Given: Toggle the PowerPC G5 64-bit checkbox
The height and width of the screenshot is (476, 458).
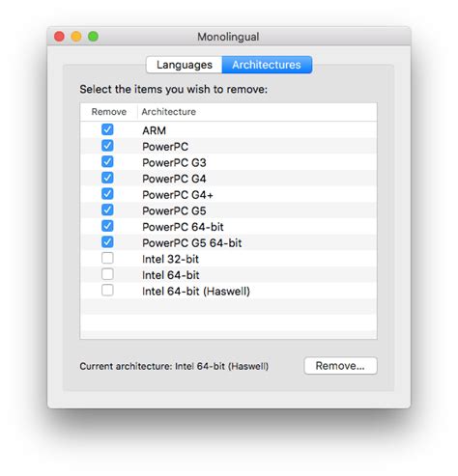Looking at the screenshot, I should (x=107, y=242).
